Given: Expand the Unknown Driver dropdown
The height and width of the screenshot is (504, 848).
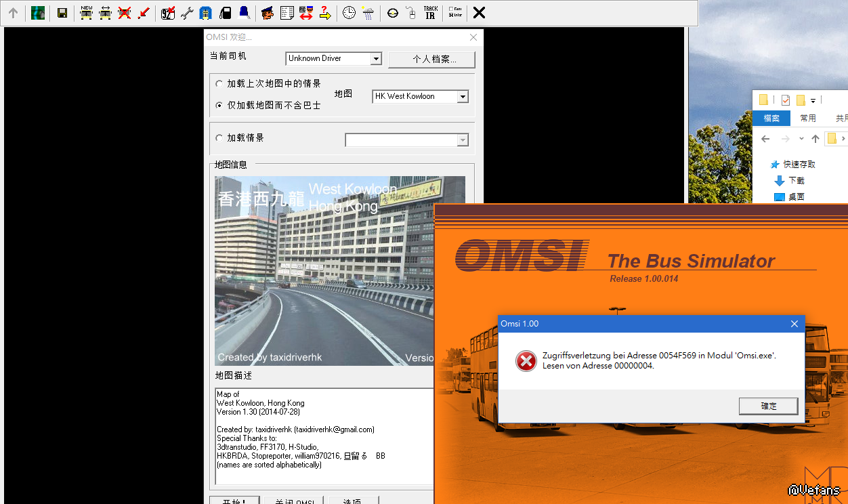Looking at the screenshot, I should click(376, 59).
